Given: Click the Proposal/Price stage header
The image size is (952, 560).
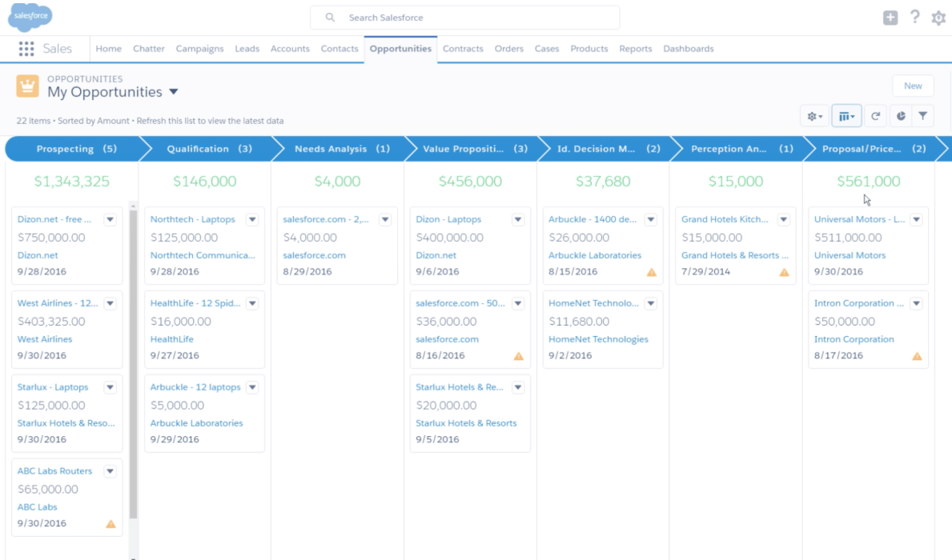Looking at the screenshot, I should click(x=874, y=149).
